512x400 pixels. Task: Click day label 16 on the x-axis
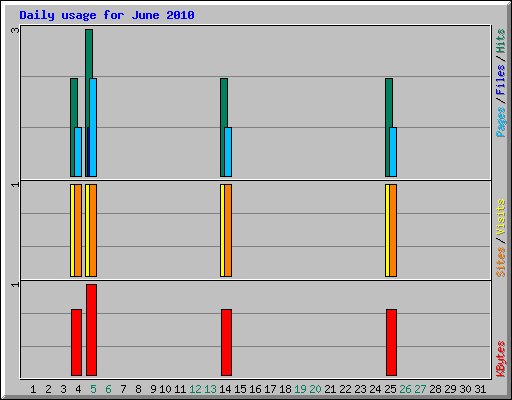(255, 389)
